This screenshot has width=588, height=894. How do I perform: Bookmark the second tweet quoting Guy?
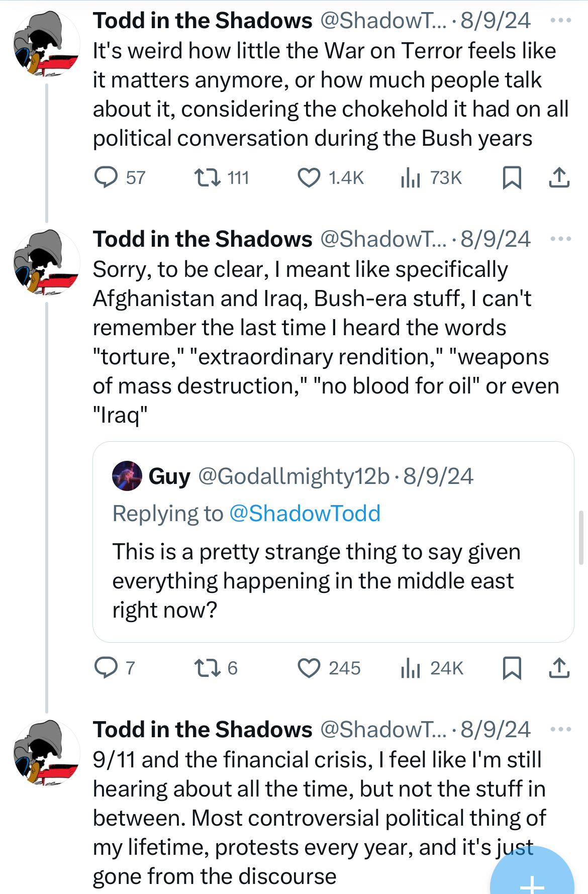tap(512, 668)
